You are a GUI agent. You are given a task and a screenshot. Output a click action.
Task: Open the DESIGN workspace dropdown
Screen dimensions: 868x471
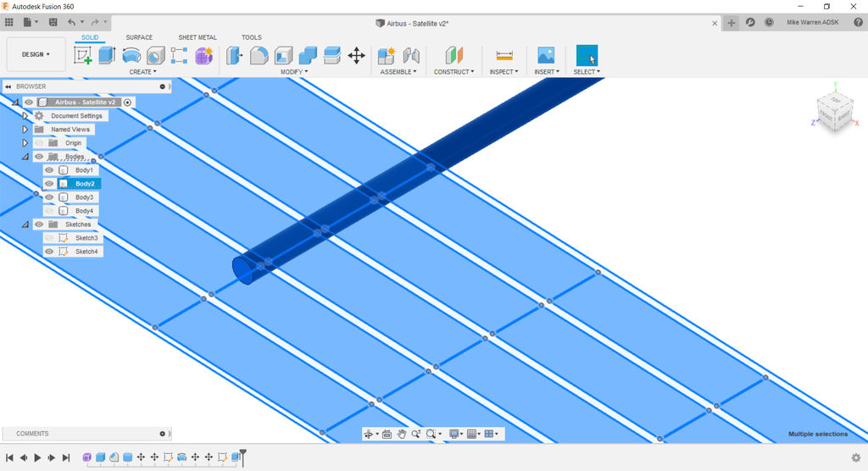tap(36, 54)
